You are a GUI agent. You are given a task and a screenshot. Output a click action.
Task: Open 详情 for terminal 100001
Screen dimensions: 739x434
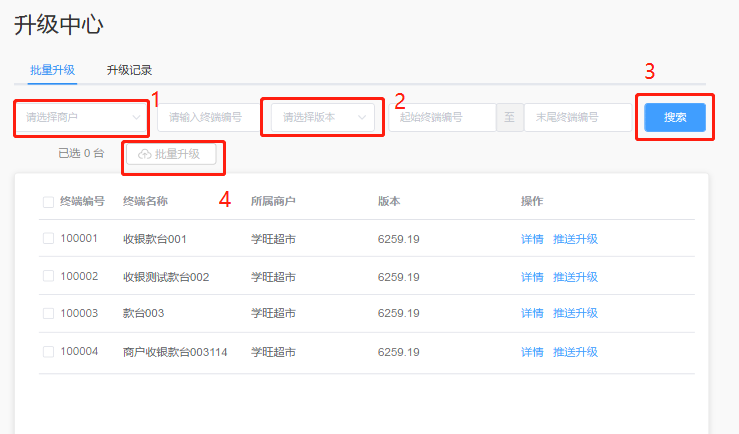532,239
